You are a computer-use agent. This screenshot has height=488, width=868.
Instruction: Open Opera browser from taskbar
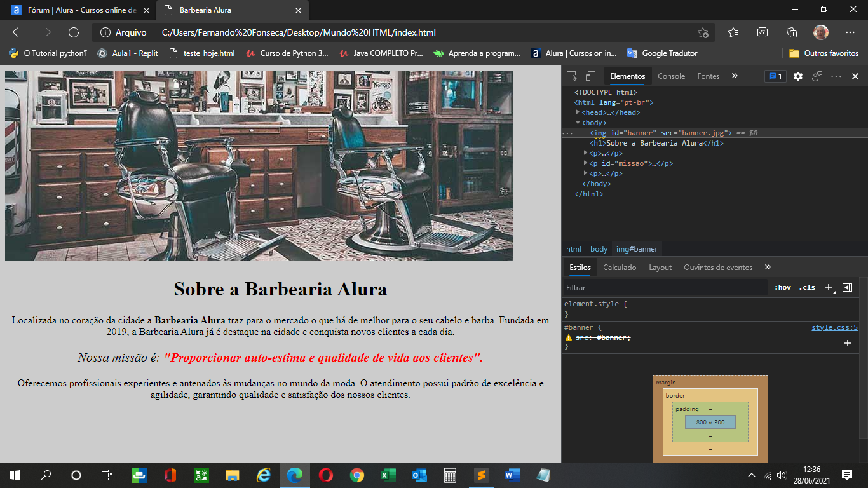coord(326,475)
